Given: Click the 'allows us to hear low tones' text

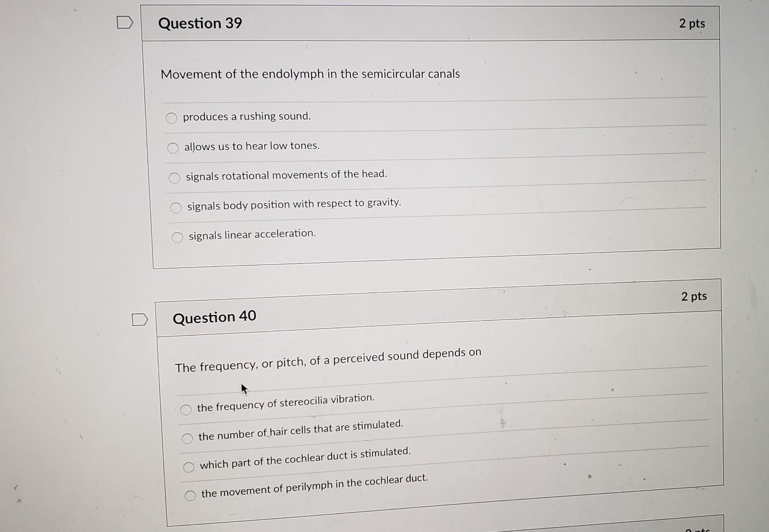Looking at the screenshot, I should pos(252,146).
